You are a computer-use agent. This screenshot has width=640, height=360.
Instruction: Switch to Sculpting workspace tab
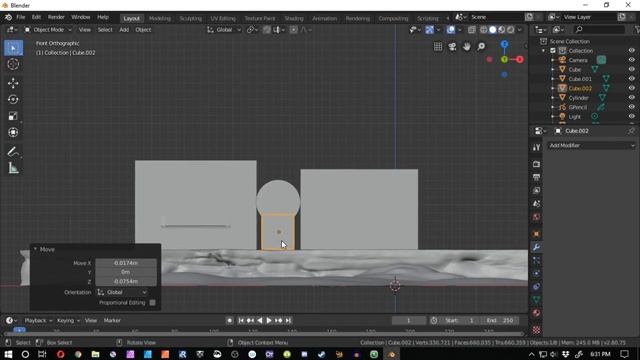(x=190, y=18)
